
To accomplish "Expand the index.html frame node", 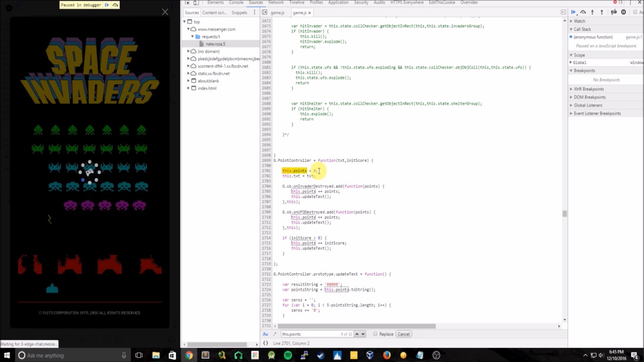I will click(188, 88).
